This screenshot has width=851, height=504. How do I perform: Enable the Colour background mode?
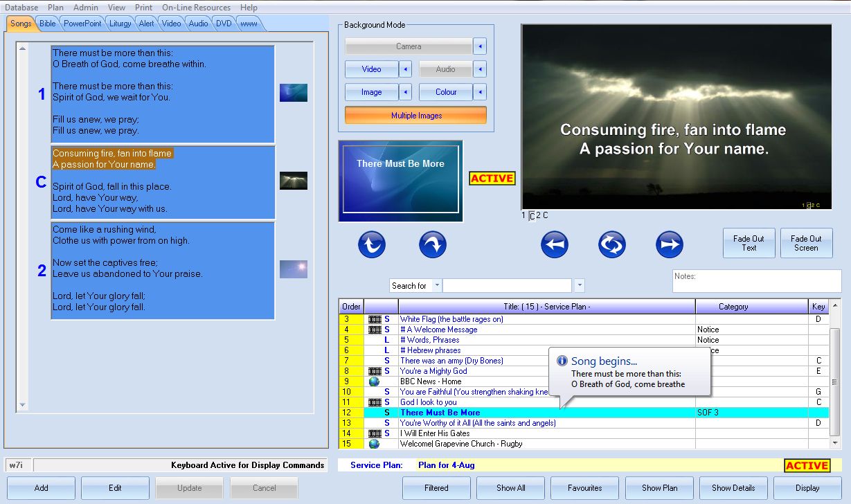(x=445, y=91)
